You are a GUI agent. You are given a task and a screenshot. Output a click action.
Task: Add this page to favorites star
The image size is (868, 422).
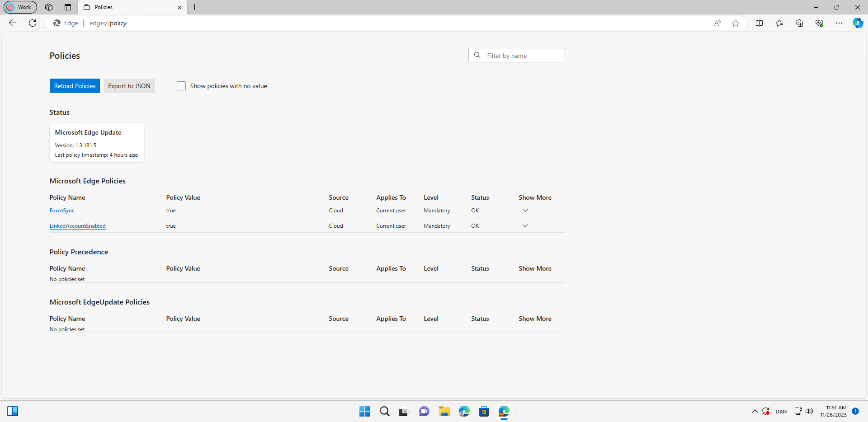point(736,23)
